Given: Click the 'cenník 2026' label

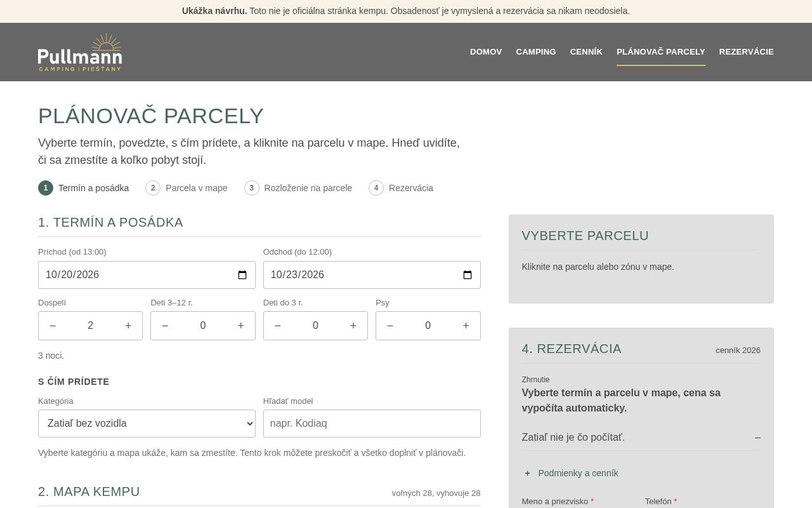Looking at the screenshot, I should tap(738, 351).
